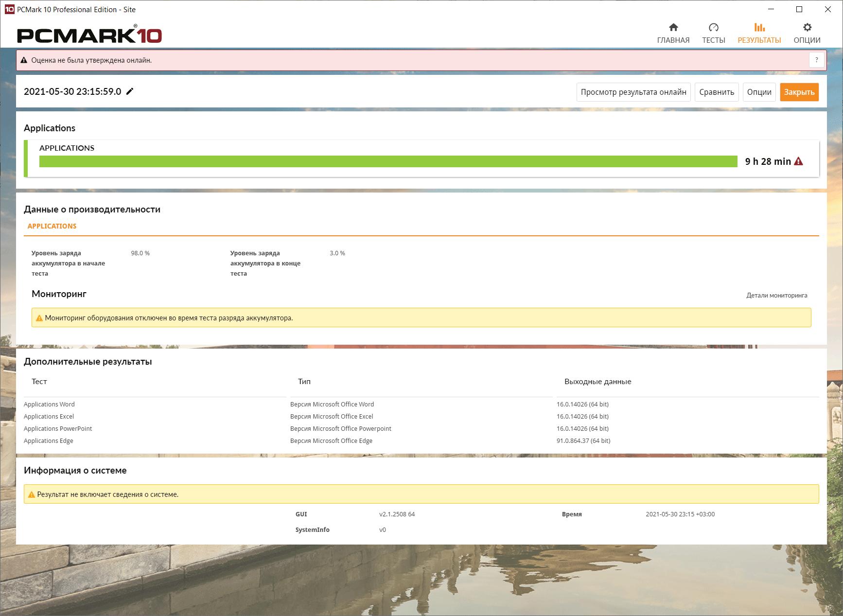The image size is (843, 616).
Task: Click the warning icon in the monitoring notice
Action: (39, 318)
